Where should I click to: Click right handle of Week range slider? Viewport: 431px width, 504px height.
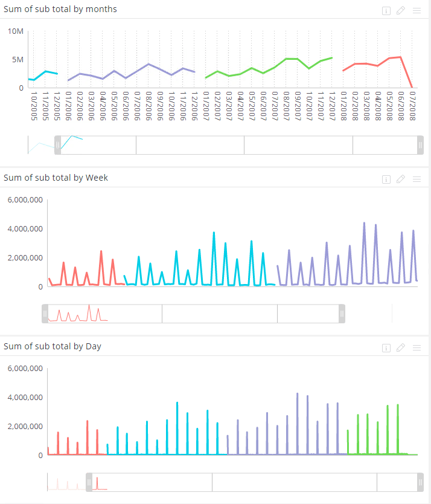point(342,314)
